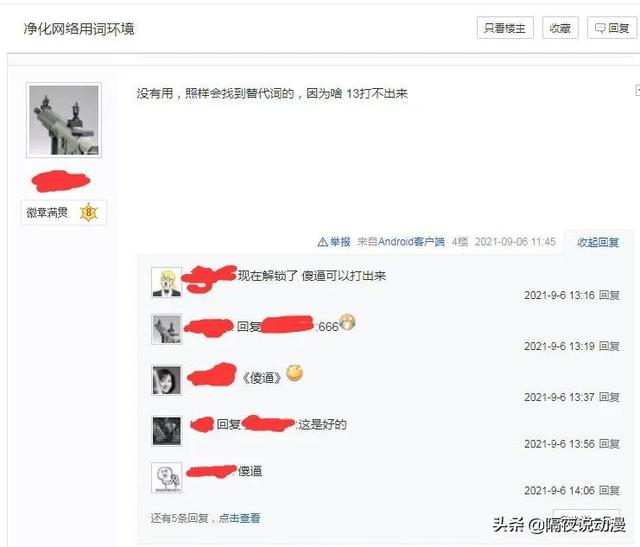Image resolution: width=640 pixels, height=547 pixels.
Task: Reply to the 13:37 comment
Action: pos(609,397)
